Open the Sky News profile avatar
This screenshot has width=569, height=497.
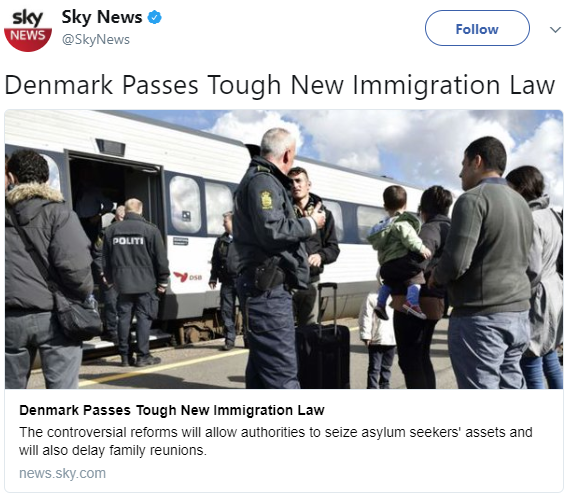(28, 30)
